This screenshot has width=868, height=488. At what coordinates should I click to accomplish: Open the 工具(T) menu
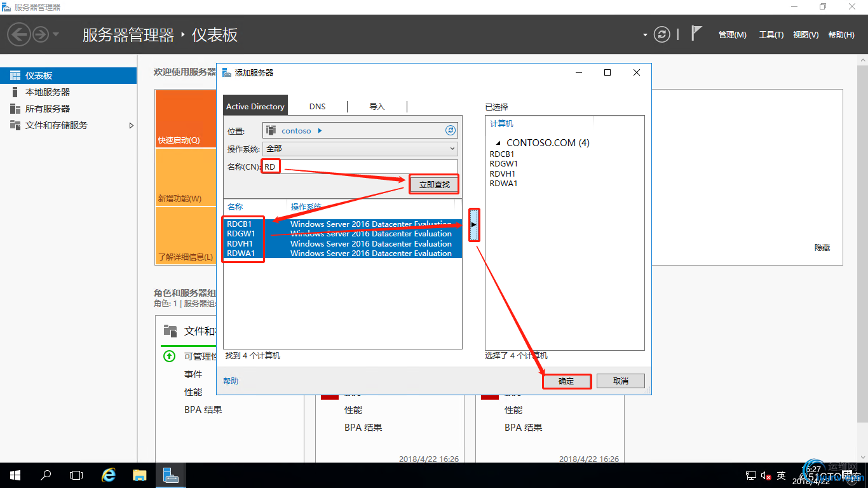771,35
